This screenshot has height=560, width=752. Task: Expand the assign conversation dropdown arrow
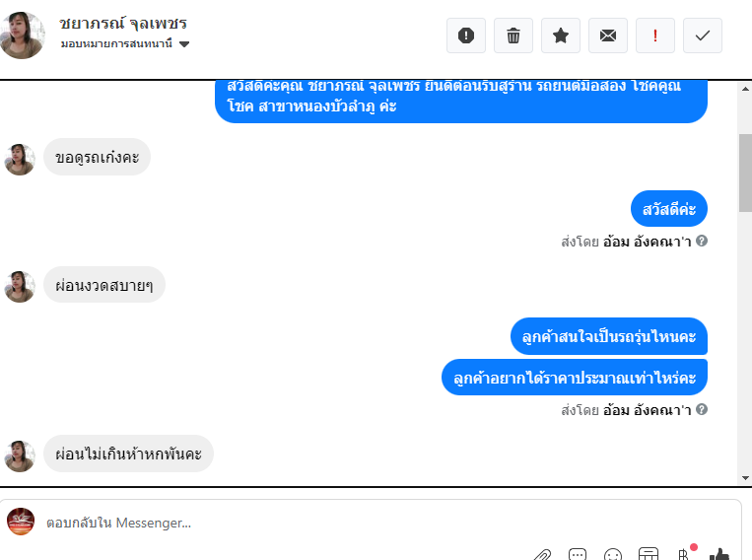[x=184, y=44]
